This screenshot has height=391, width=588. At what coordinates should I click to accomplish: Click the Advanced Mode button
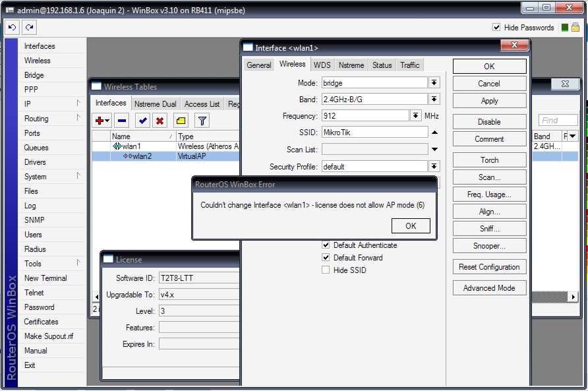489,287
